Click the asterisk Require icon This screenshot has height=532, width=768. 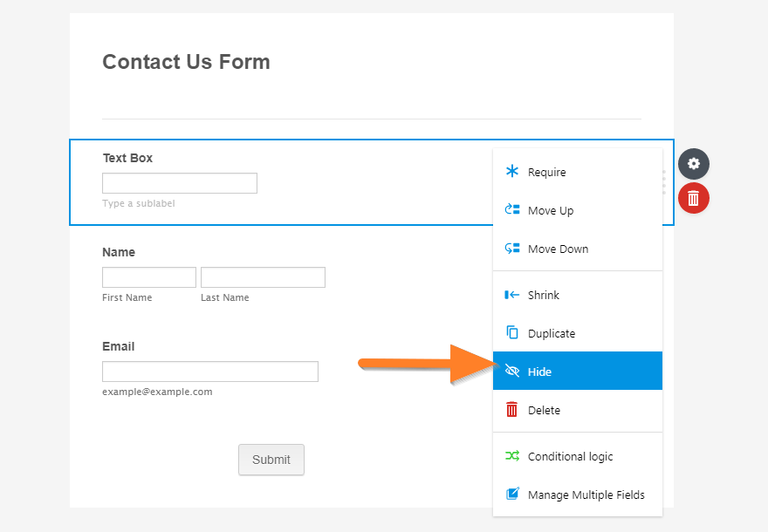click(x=512, y=172)
